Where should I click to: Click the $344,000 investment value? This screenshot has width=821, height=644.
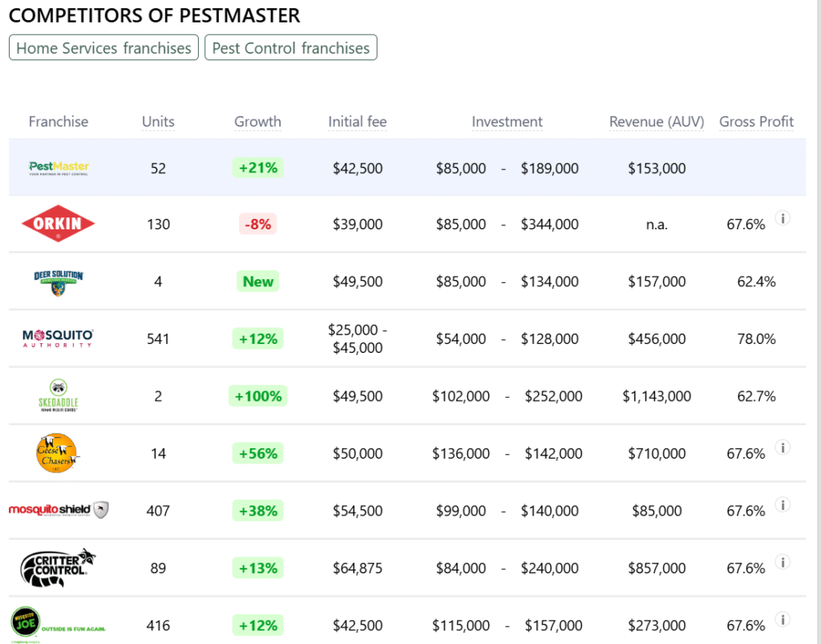549,224
